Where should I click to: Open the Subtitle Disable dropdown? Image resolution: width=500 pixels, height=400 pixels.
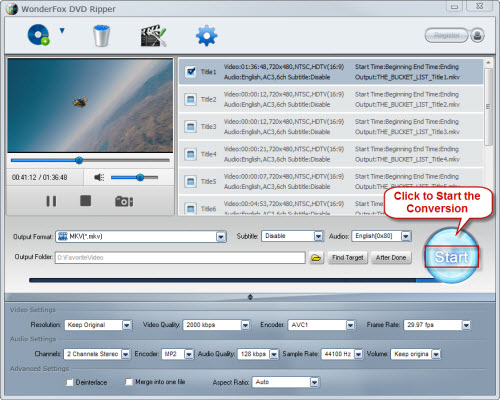point(318,236)
